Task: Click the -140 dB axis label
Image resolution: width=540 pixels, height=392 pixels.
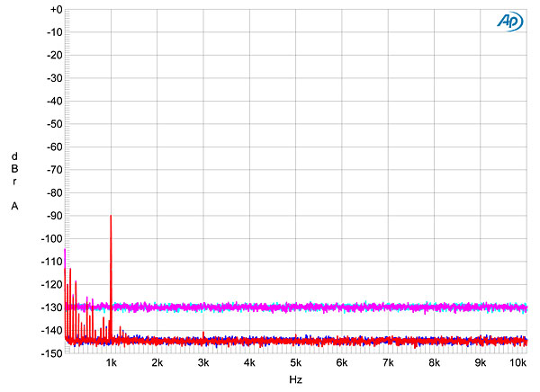Action: pyautogui.click(x=51, y=331)
